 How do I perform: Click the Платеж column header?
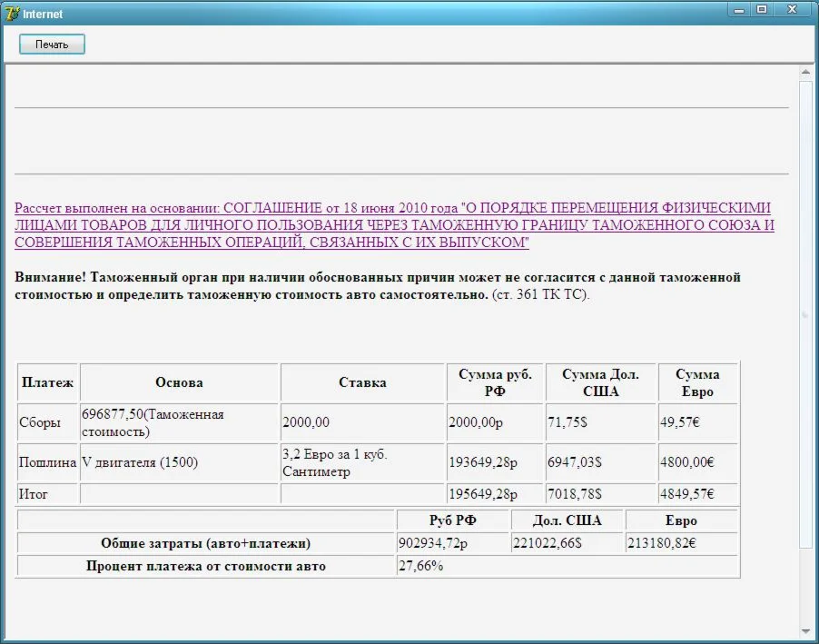47,382
